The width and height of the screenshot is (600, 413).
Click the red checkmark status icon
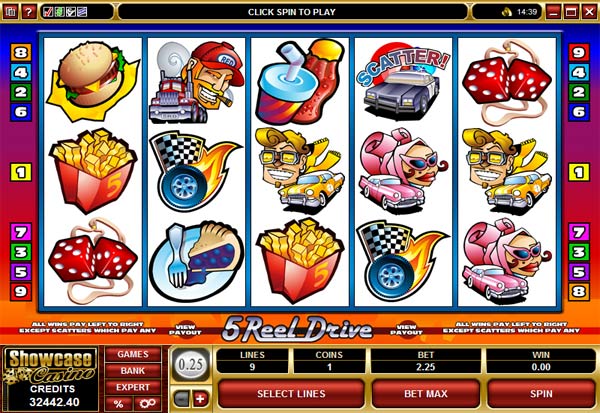click(x=48, y=12)
